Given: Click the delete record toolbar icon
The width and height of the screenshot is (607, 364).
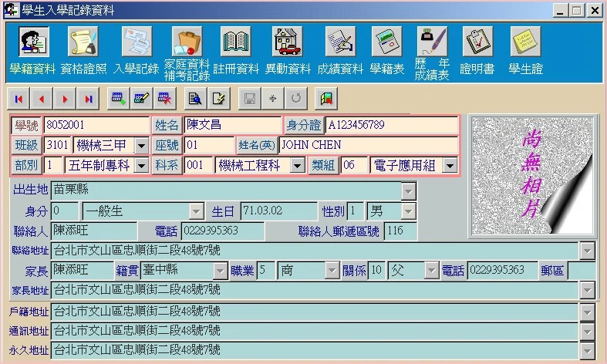Looking at the screenshot, I should [164, 99].
